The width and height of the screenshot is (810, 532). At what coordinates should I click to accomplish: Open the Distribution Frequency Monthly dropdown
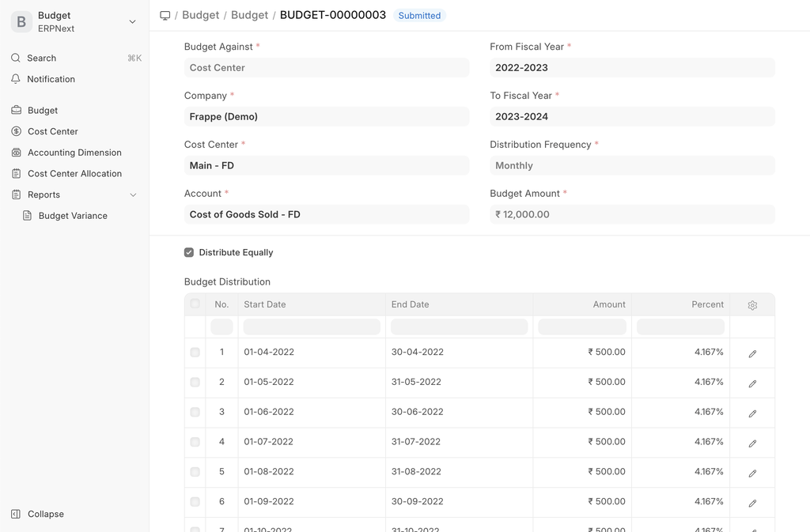click(631, 165)
